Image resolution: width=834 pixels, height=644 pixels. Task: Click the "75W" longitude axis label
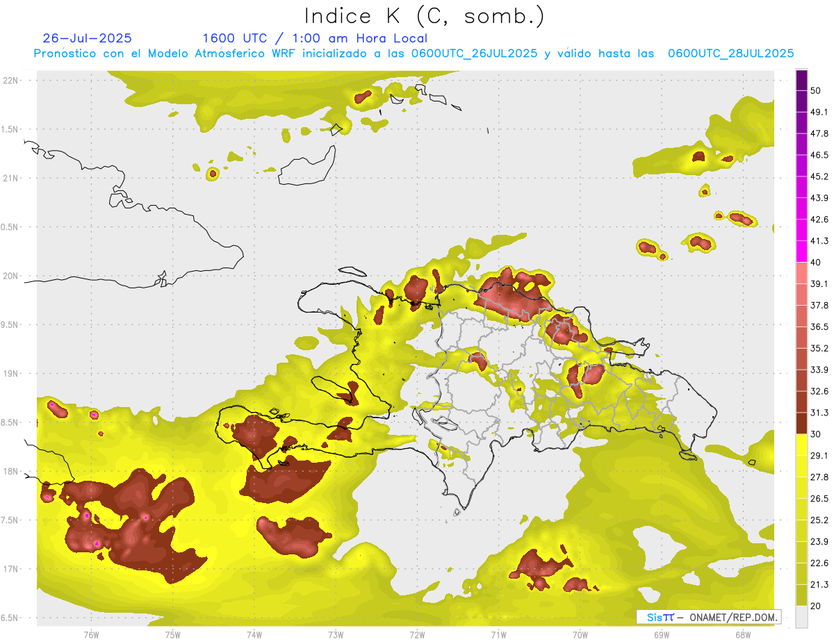click(x=173, y=635)
